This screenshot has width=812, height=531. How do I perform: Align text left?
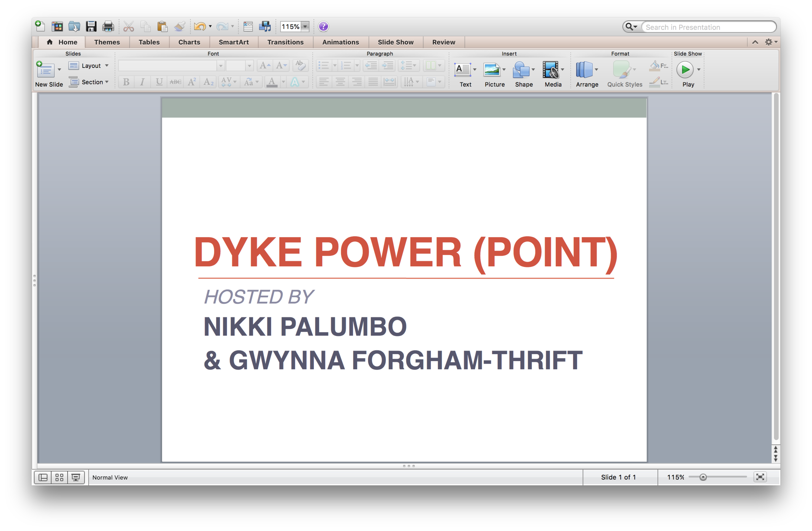324,82
